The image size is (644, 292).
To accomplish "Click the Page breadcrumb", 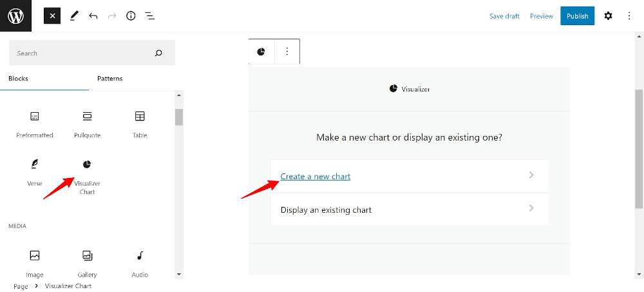I will click(21, 286).
